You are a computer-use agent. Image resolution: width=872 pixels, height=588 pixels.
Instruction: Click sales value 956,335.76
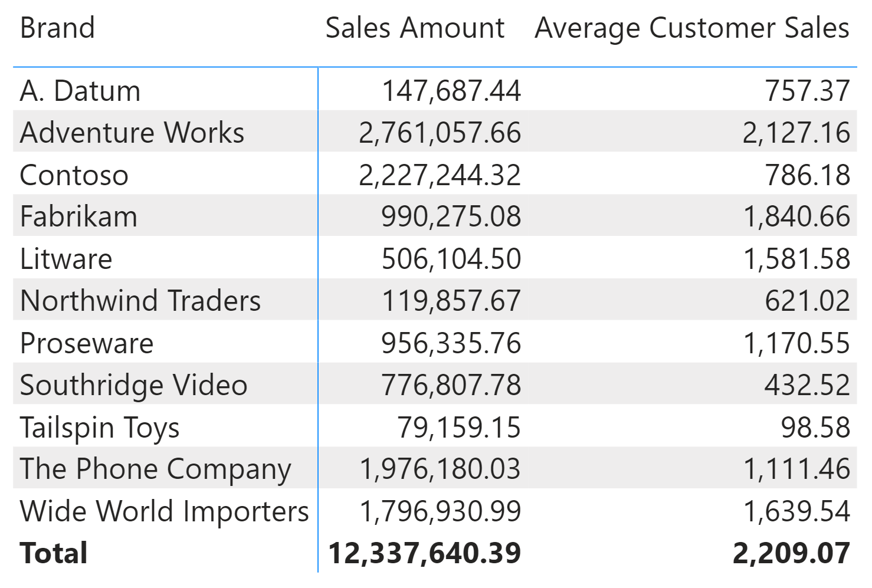point(451,343)
